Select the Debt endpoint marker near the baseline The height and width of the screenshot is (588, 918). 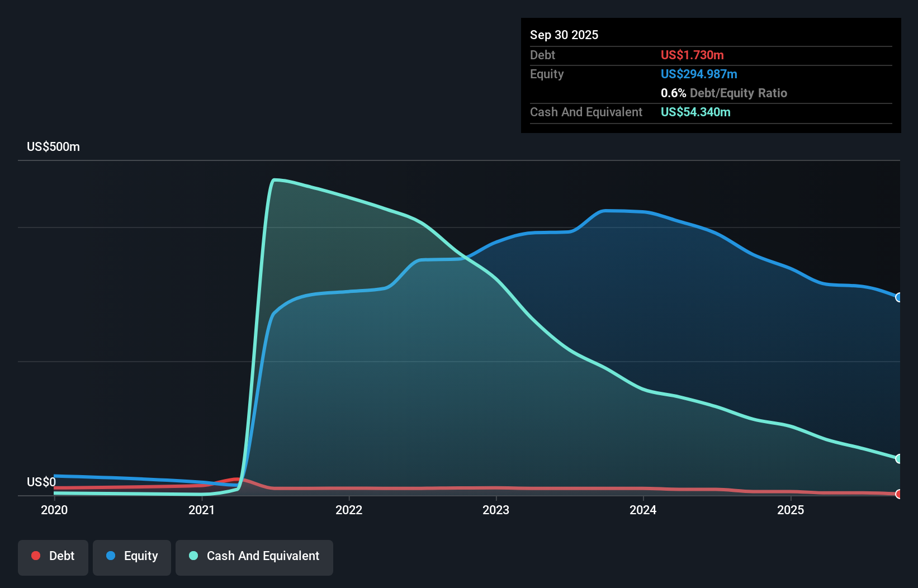point(898,494)
